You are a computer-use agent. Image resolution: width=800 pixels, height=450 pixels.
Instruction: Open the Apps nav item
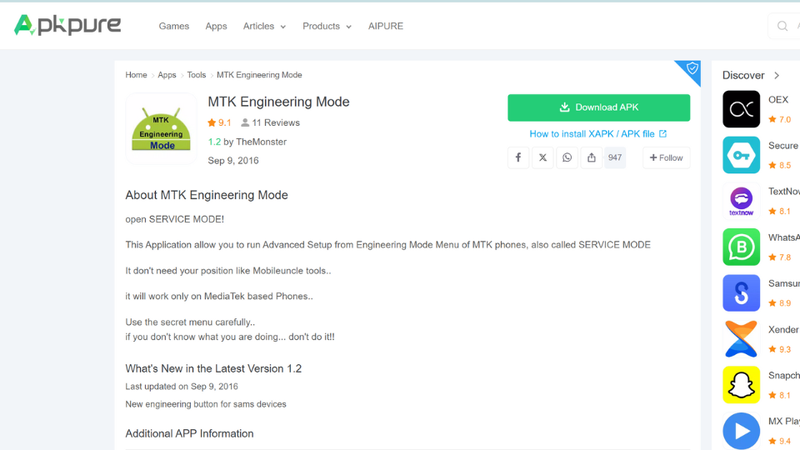(216, 26)
